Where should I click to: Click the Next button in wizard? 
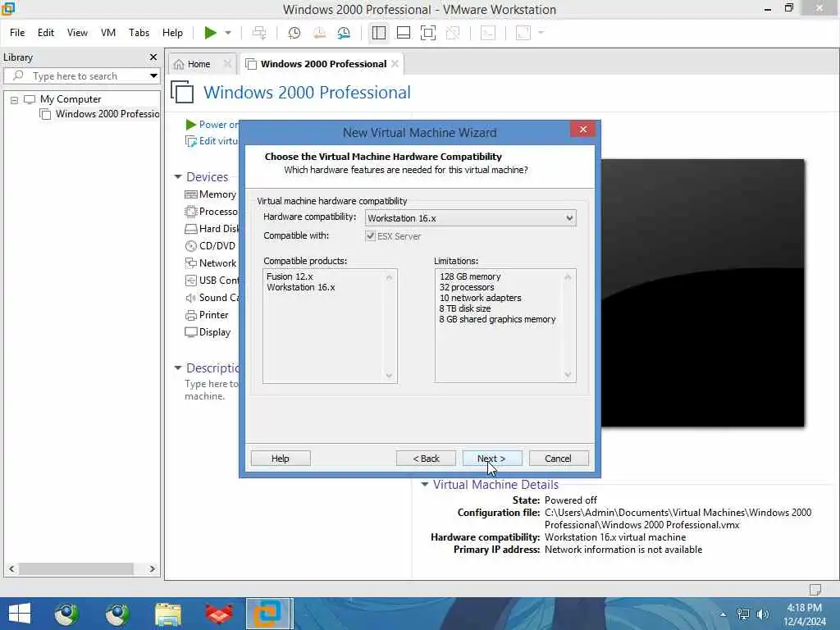492,459
